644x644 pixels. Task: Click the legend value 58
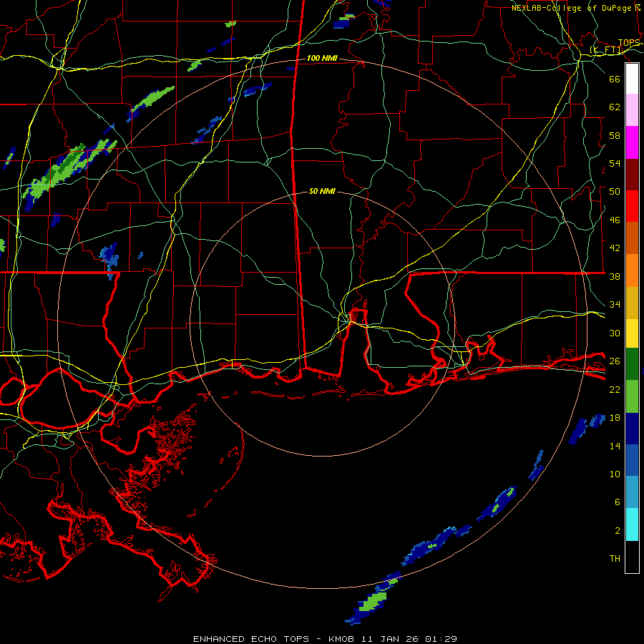615,135
